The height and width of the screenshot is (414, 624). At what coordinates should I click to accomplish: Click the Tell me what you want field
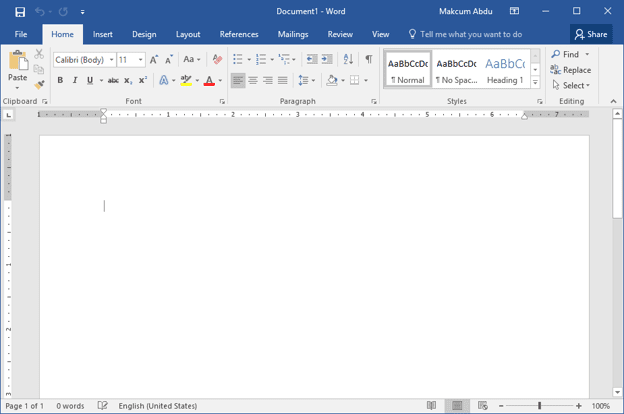click(x=466, y=34)
